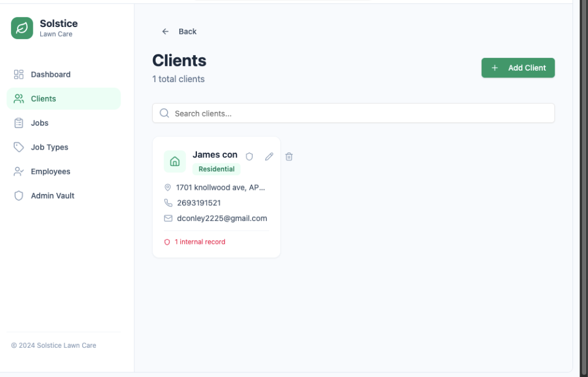Click the 2024 Solstice Lawn Care footer text
Viewport: 588px width, 377px height.
[x=53, y=345]
